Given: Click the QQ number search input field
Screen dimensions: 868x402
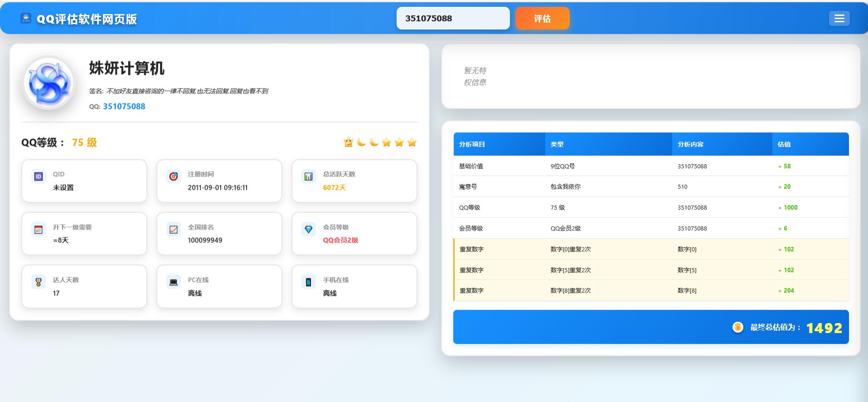Looking at the screenshot, I should pyautogui.click(x=453, y=19).
